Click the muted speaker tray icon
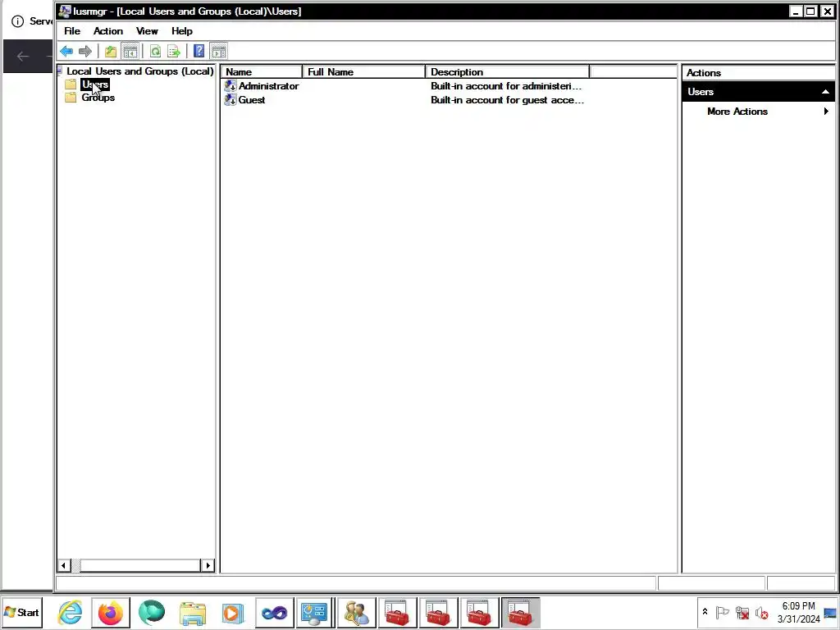The height and width of the screenshot is (630, 840). tap(761, 612)
